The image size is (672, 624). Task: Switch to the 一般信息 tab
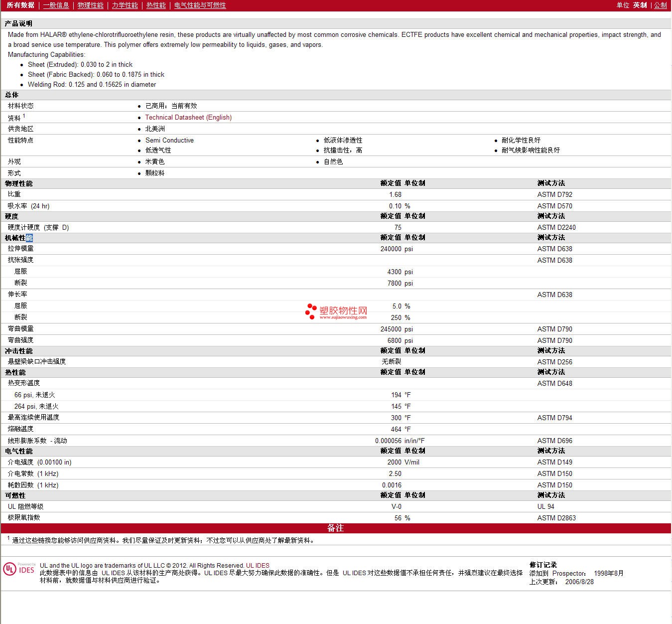(56, 5)
